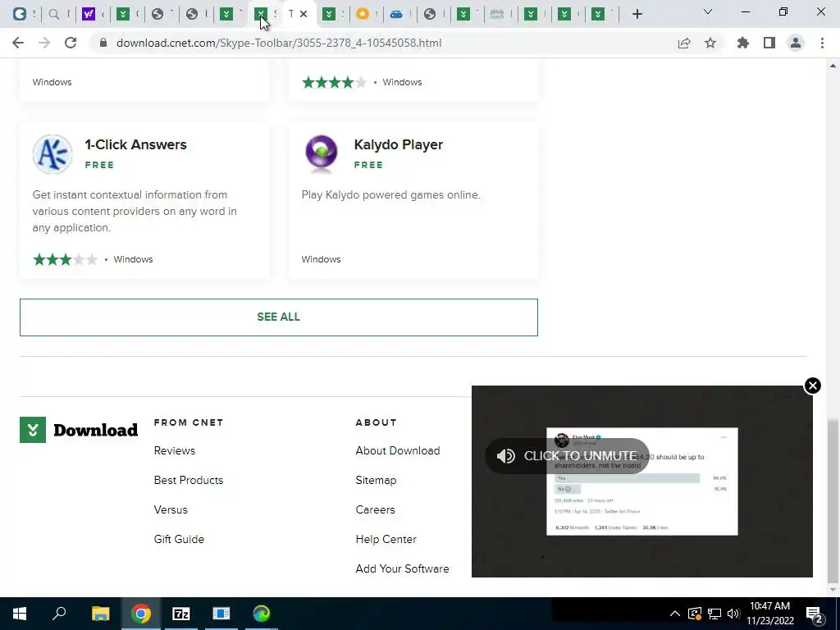Open the Chrome profile avatar menu

pyautogui.click(x=796, y=43)
